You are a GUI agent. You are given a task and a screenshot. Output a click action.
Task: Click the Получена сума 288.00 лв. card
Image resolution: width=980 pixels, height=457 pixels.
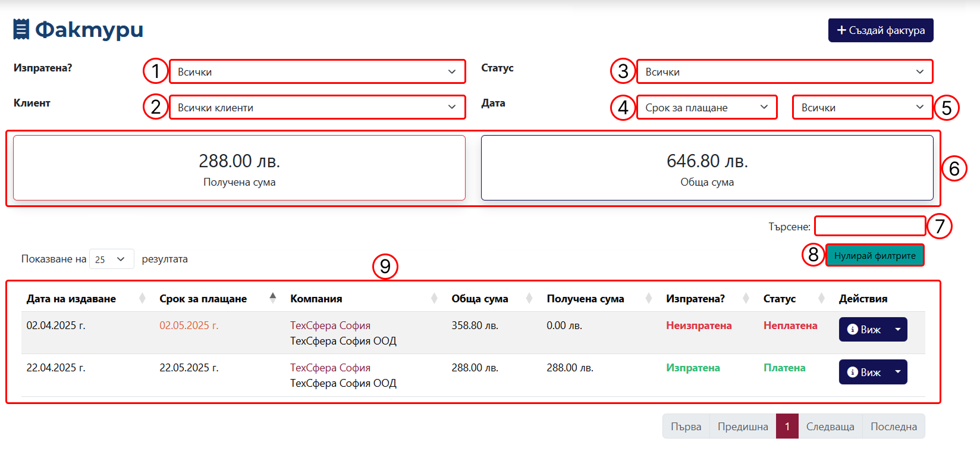[239, 168]
